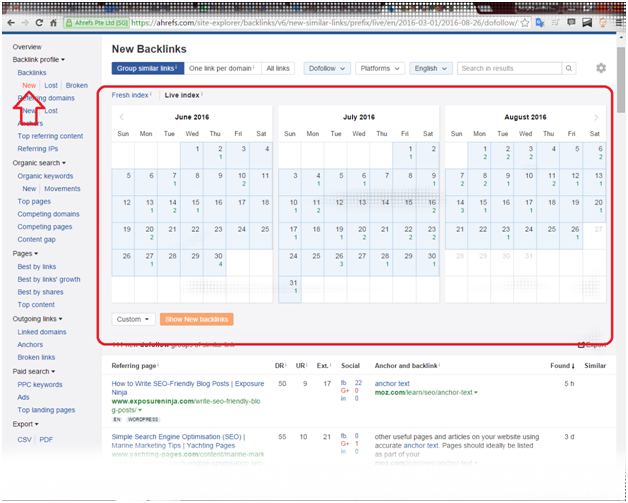The width and height of the screenshot is (628, 503).
Task: Open the lightbulb extension icon
Action: 603,23
